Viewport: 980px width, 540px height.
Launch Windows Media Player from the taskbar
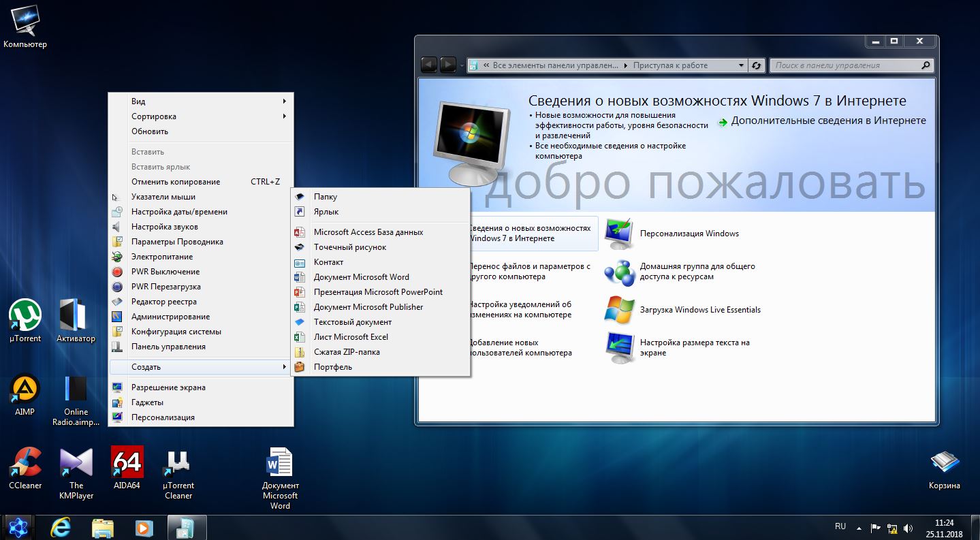tap(143, 528)
